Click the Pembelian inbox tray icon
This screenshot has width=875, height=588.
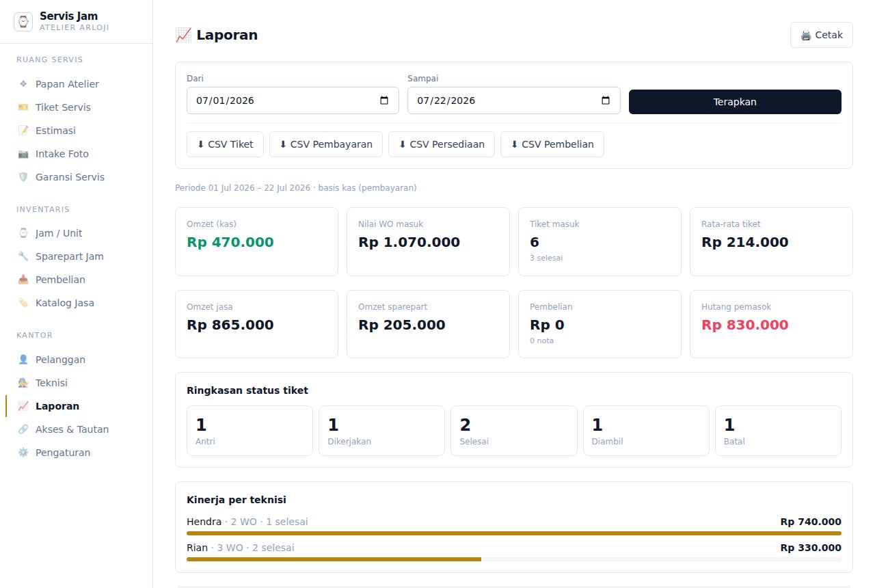(23, 280)
